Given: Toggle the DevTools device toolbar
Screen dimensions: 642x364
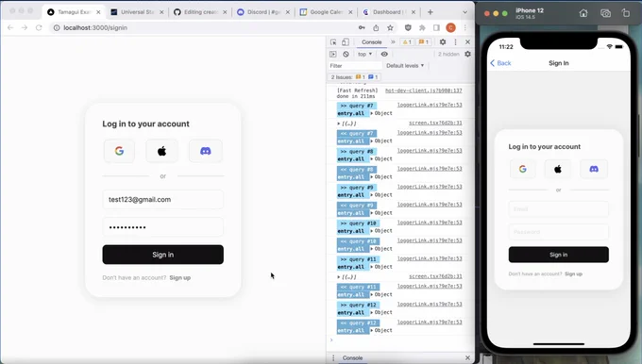Looking at the screenshot, I should 346,42.
